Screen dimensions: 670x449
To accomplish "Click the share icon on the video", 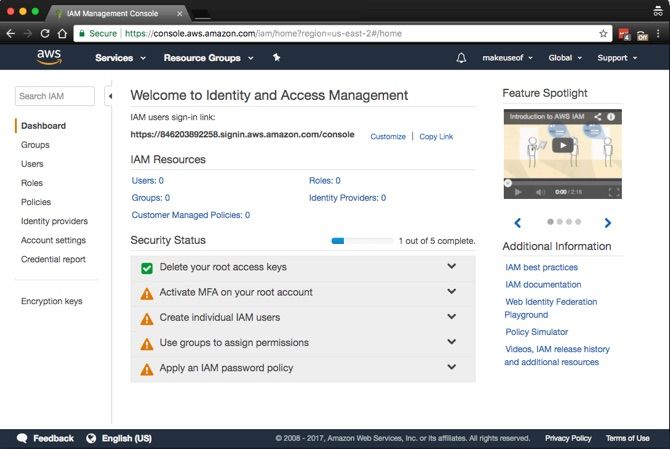I will click(x=598, y=117).
